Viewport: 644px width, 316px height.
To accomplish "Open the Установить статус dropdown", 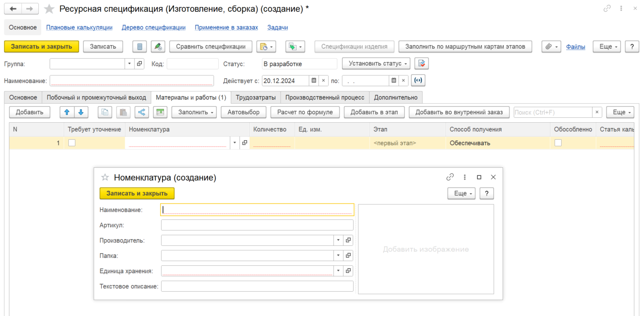I will click(376, 63).
